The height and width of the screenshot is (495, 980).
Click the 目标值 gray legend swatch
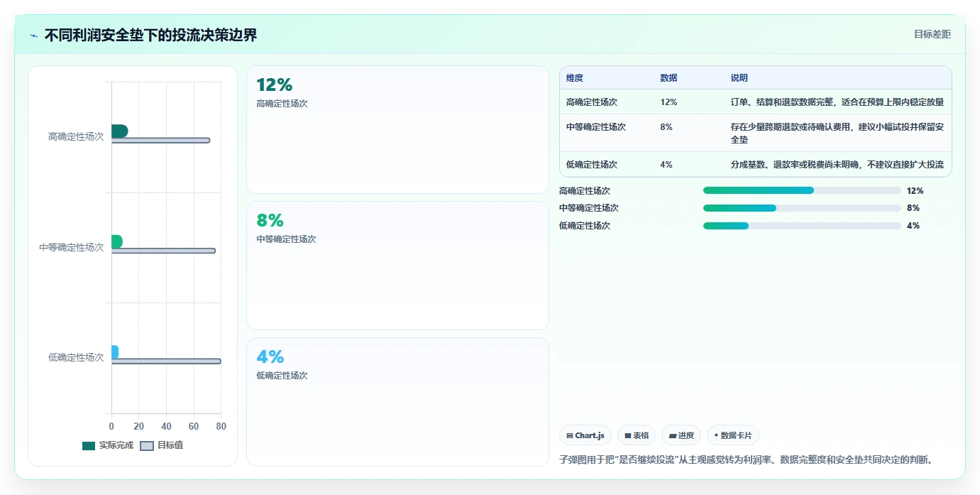point(147,446)
